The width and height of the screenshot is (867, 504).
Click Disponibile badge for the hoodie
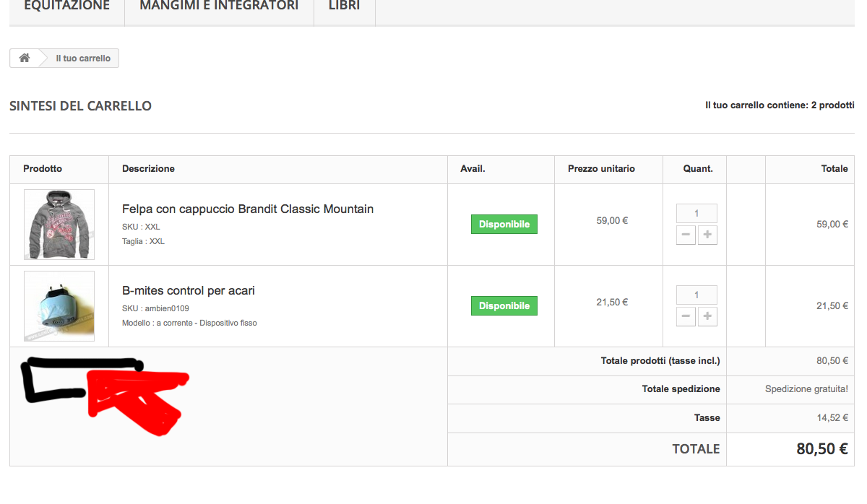click(x=504, y=225)
